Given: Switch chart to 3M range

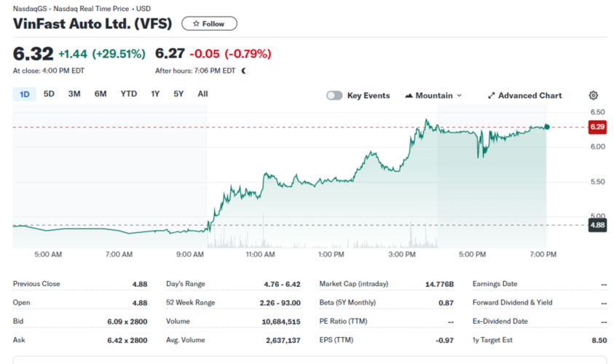Looking at the screenshot, I should pyautogui.click(x=74, y=94).
